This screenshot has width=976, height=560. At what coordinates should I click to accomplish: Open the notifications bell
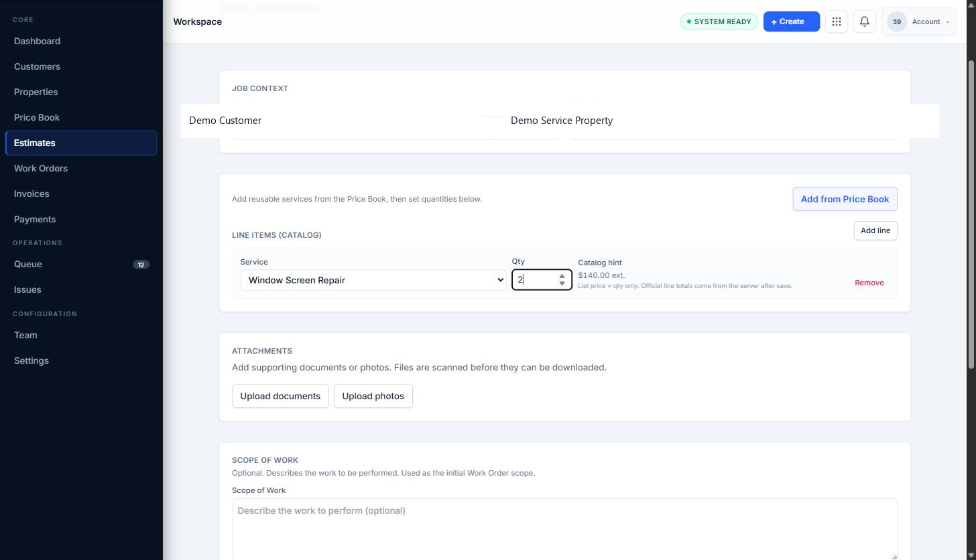[865, 21]
